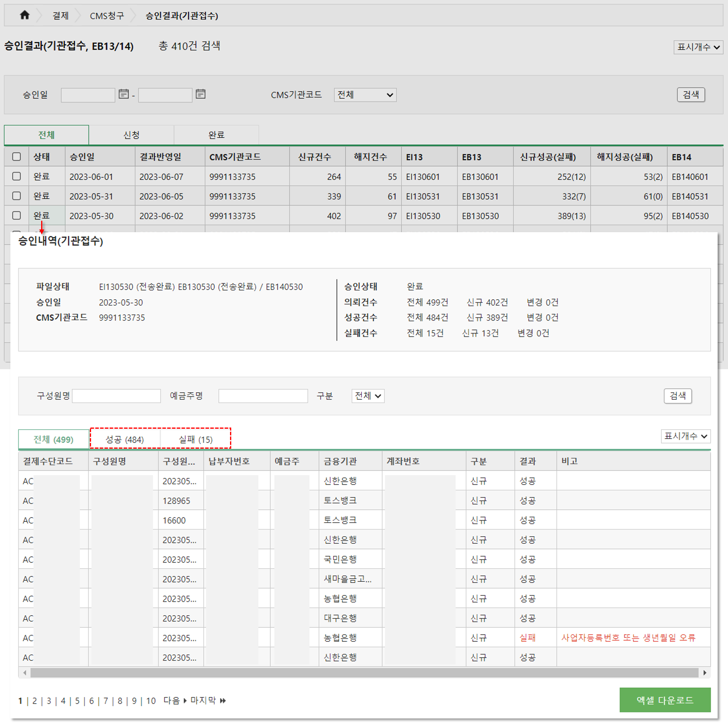Click the 승인일 start date field
Image resolution: width=728 pixels, height=728 pixels.
point(88,95)
